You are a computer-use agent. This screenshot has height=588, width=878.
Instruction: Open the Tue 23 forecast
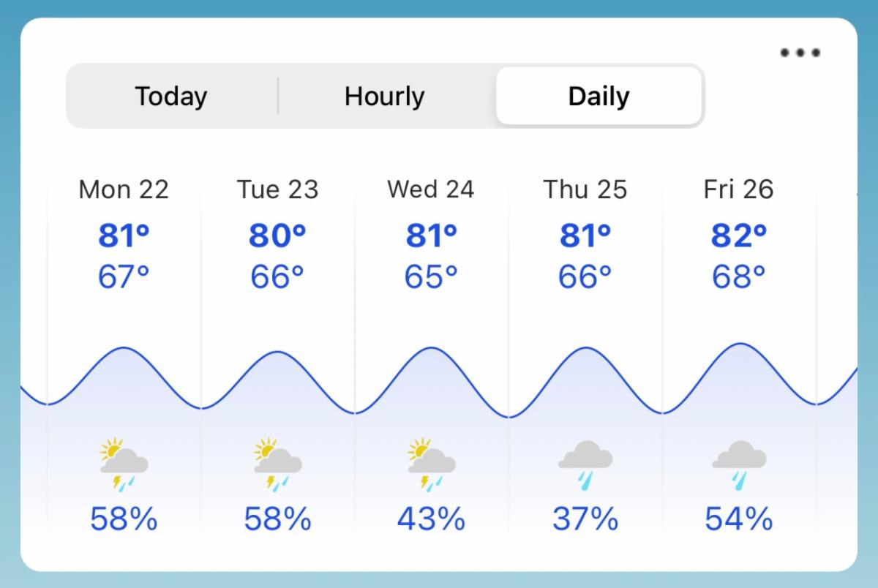click(x=277, y=189)
